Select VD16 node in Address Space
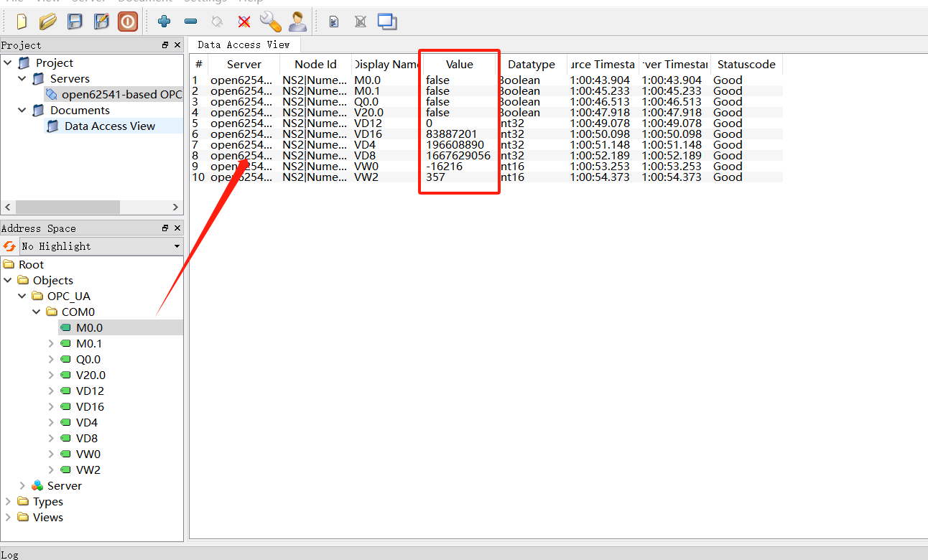The height and width of the screenshot is (560, 928). [90, 407]
